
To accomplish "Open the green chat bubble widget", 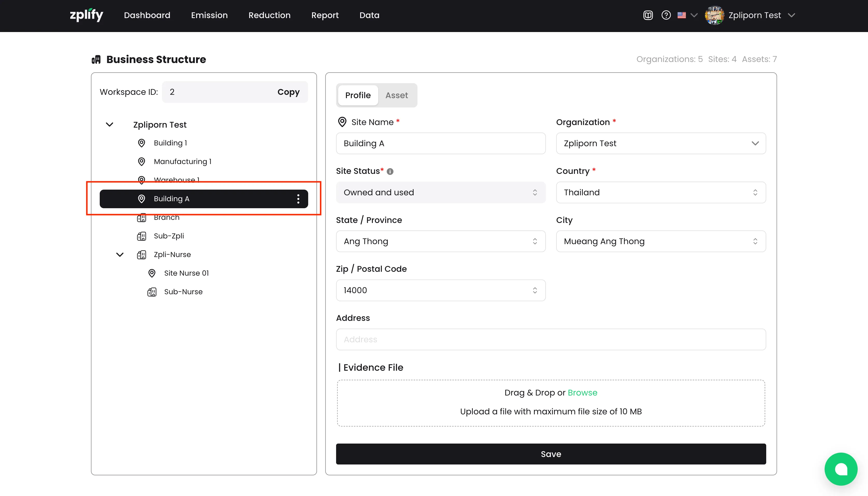I will pyautogui.click(x=841, y=469).
